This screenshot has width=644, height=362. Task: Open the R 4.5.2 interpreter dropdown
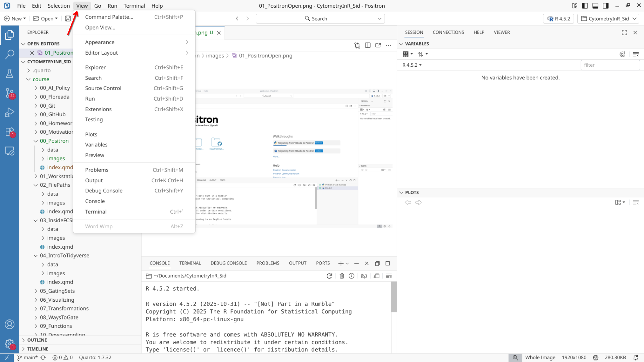(558, 19)
